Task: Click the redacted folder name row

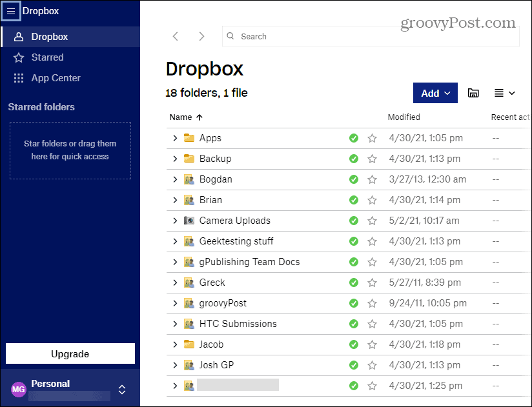Action: point(238,385)
